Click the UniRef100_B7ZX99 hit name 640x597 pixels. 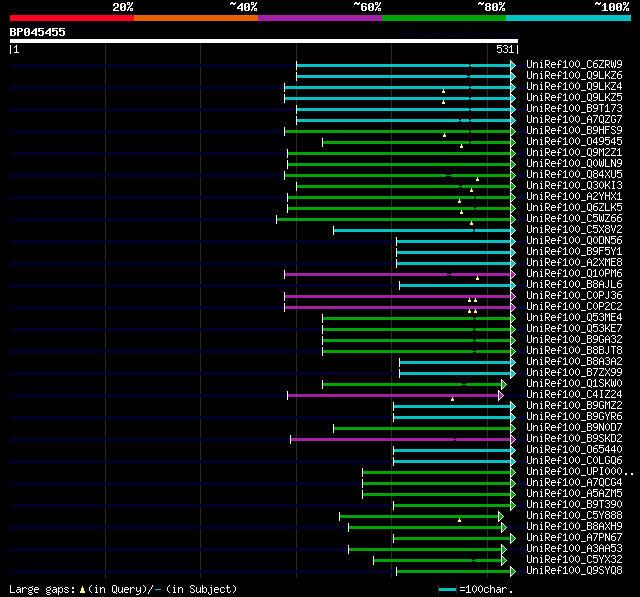point(574,373)
